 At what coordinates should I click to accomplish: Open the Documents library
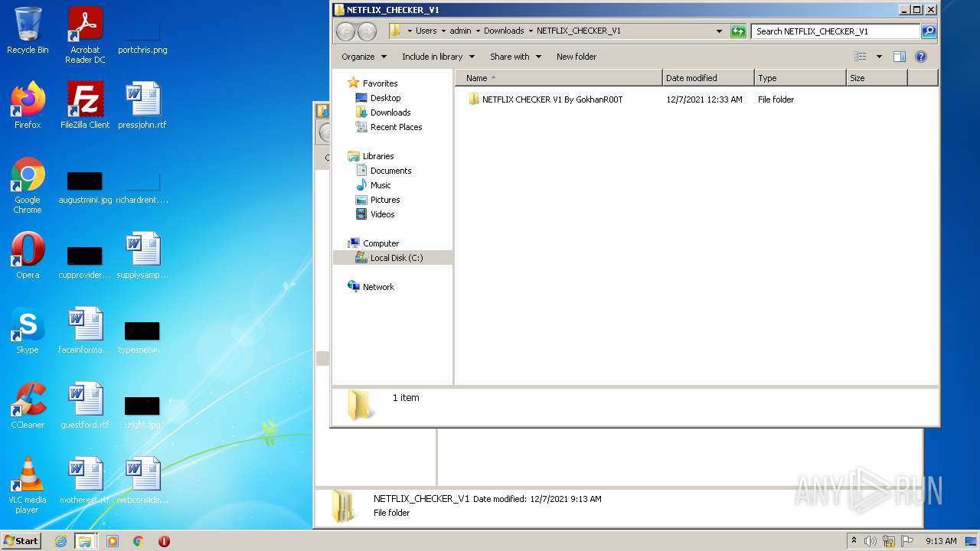point(391,171)
